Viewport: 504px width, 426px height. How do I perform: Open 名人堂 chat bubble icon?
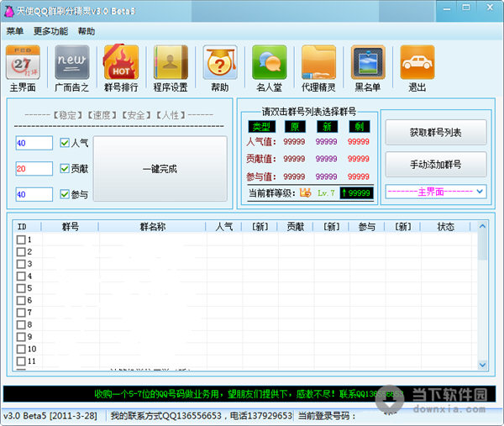[x=270, y=62]
